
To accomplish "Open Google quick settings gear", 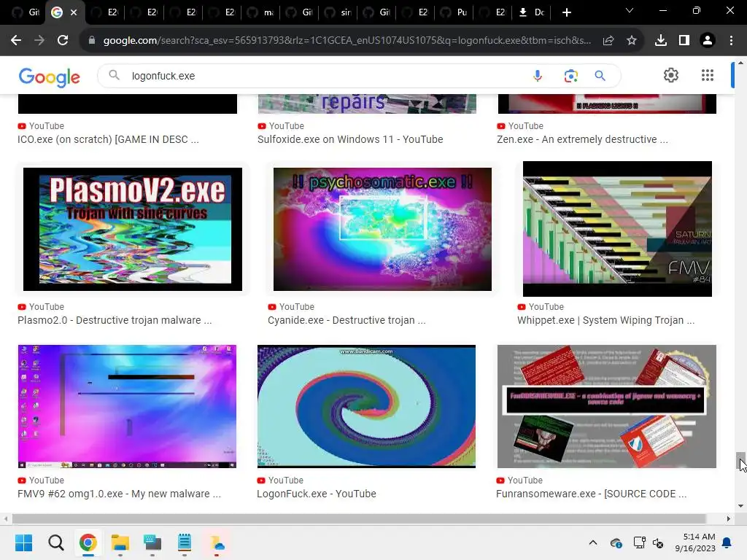I will tap(671, 75).
